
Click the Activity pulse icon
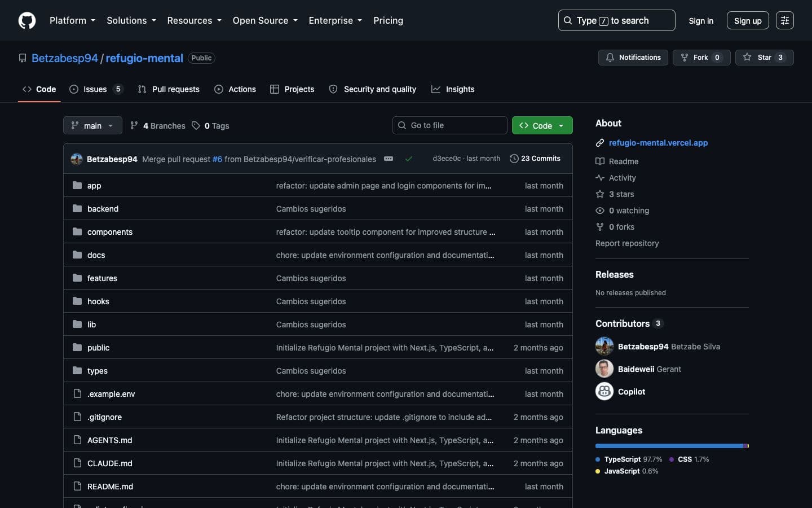(x=600, y=178)
